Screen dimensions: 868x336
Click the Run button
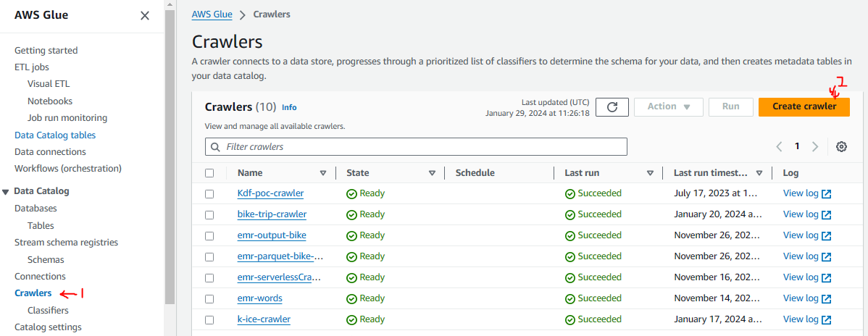point(731,107)
